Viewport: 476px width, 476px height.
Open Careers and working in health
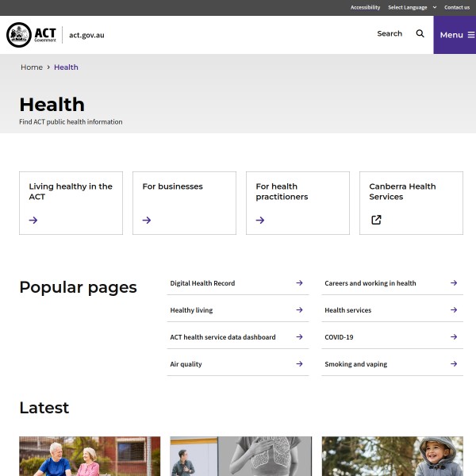(370, 283)
